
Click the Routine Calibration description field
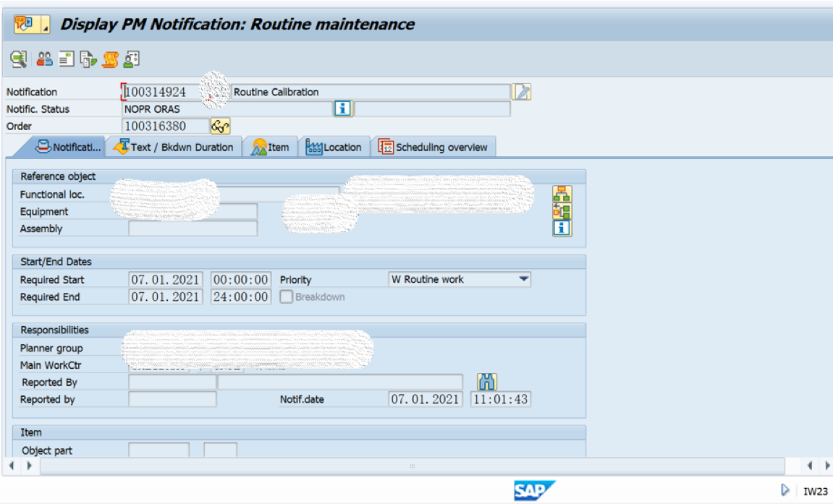(371, 92)
